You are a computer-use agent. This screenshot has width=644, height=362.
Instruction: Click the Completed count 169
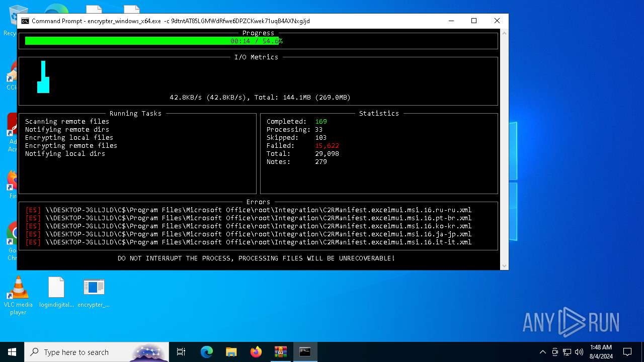pos(321,121)
